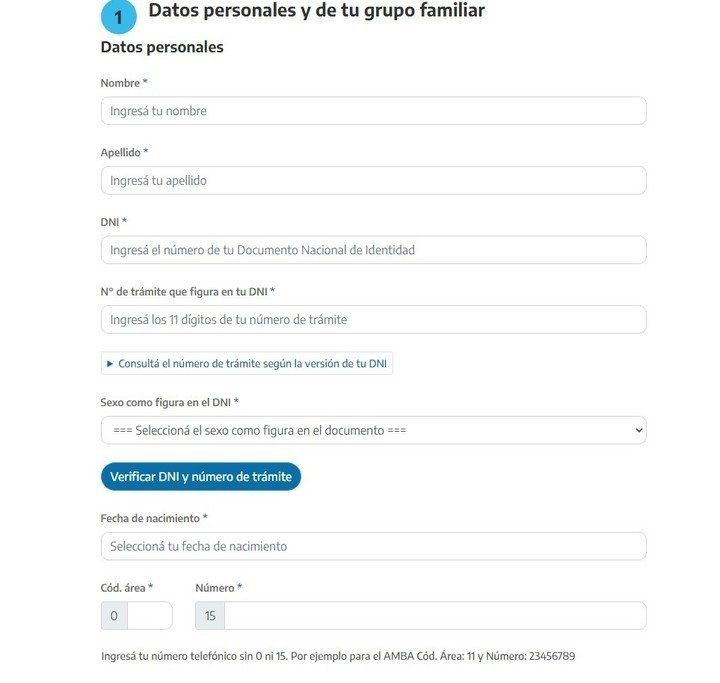Click the step 1 circle badge
Image resolution: width=720 pixels, height=683 pixels.
point(118,17)
